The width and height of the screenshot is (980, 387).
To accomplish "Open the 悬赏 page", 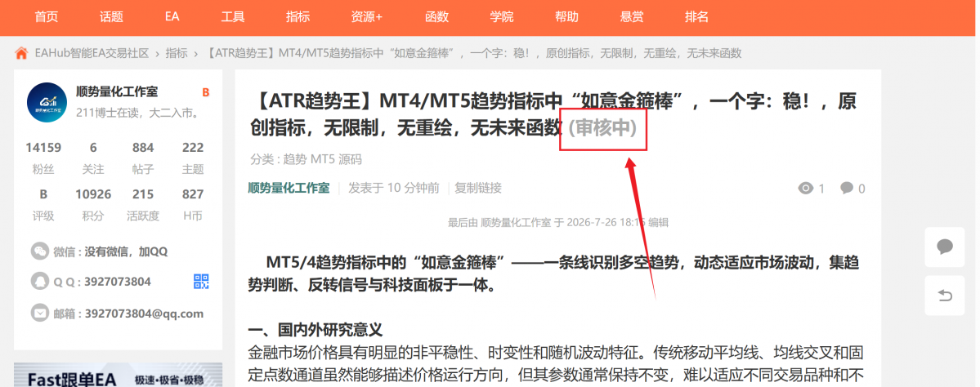I will coord(632,17).
